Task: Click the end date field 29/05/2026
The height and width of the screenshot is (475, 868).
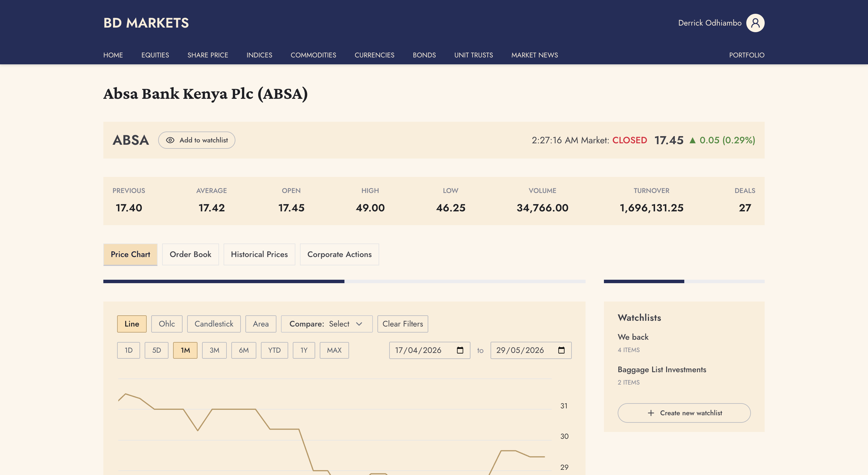Action: 531,350
